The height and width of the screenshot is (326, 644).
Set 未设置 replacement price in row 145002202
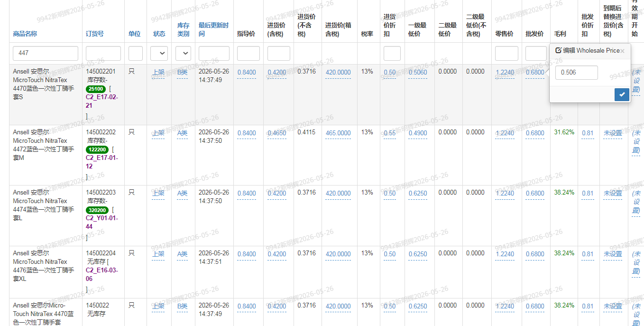point(613,133)
